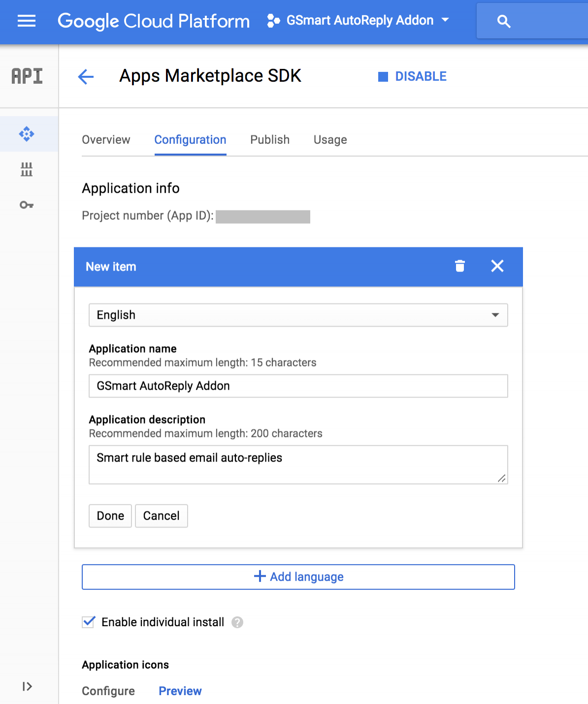Viewport: 588px width, 704px height.
Task: Focus the Application description text area
Action: coord(298,465)
